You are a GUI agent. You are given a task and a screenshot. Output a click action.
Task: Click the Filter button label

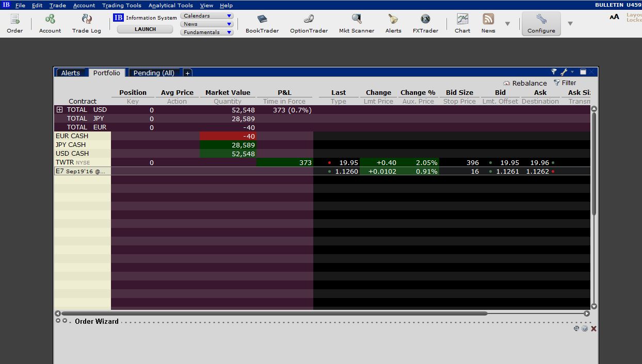click(x=569, y=82)
